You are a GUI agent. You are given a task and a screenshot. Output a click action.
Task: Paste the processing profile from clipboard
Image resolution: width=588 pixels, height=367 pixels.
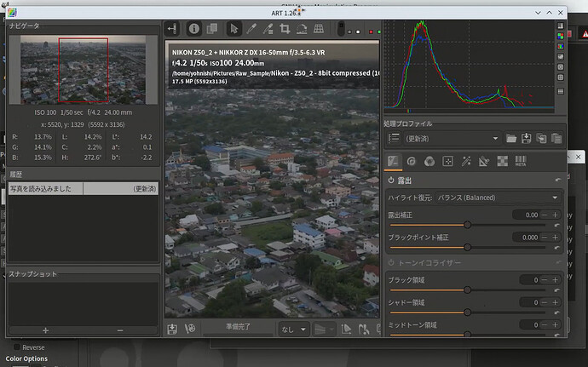(556, 138)
